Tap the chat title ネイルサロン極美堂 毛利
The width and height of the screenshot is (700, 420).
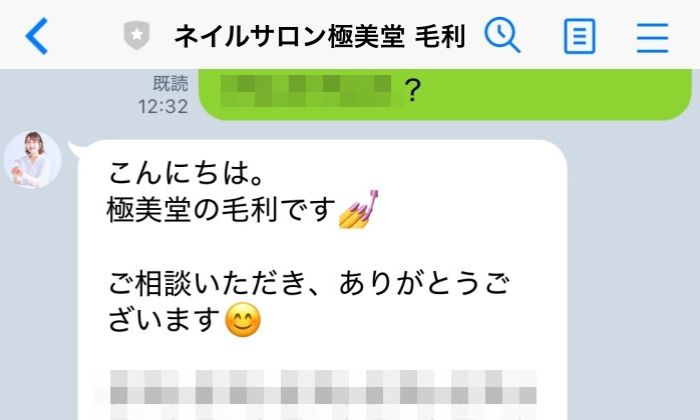pos(320,36)
